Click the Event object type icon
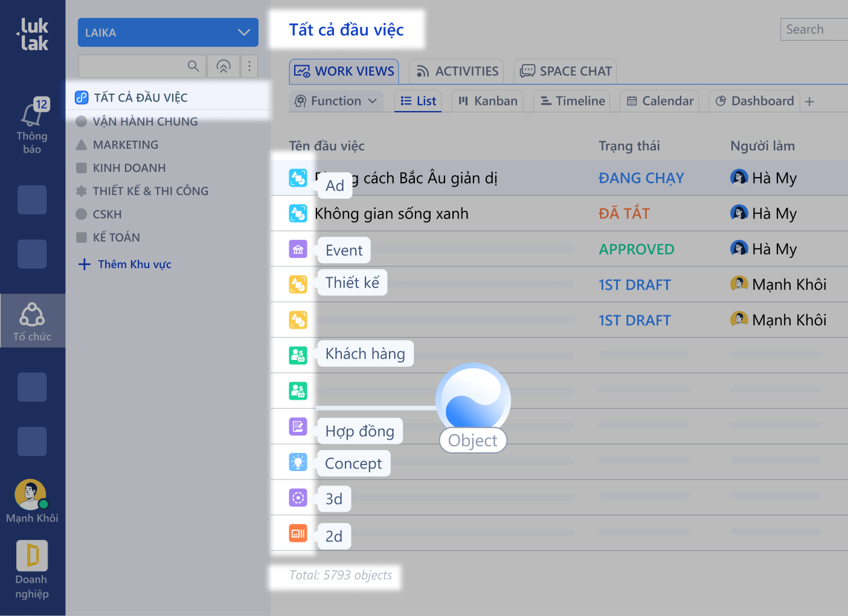 pos(298,249)
